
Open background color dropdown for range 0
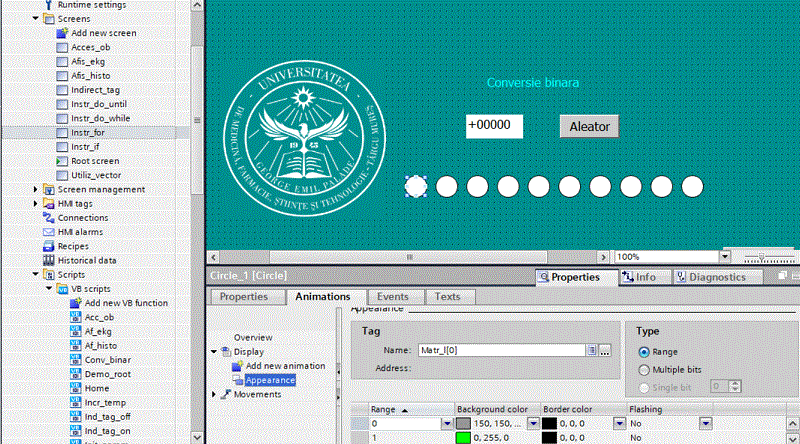pos(533,424)
